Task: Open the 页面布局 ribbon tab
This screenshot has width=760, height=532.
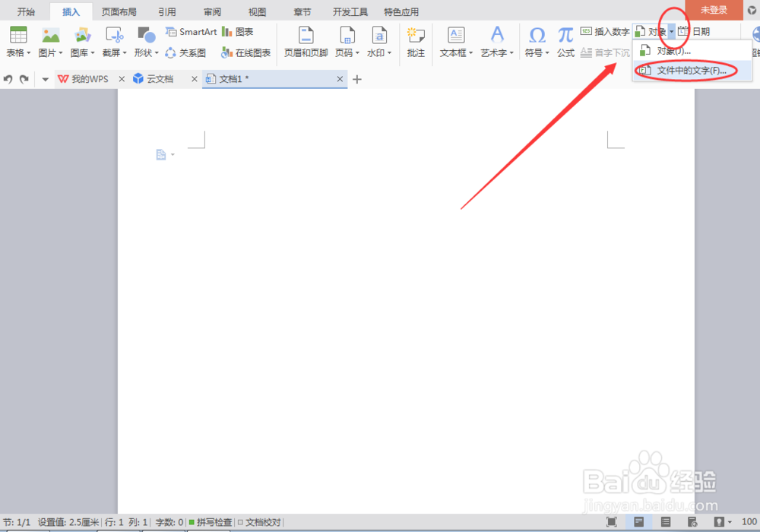Action: (x=119, y=11)
